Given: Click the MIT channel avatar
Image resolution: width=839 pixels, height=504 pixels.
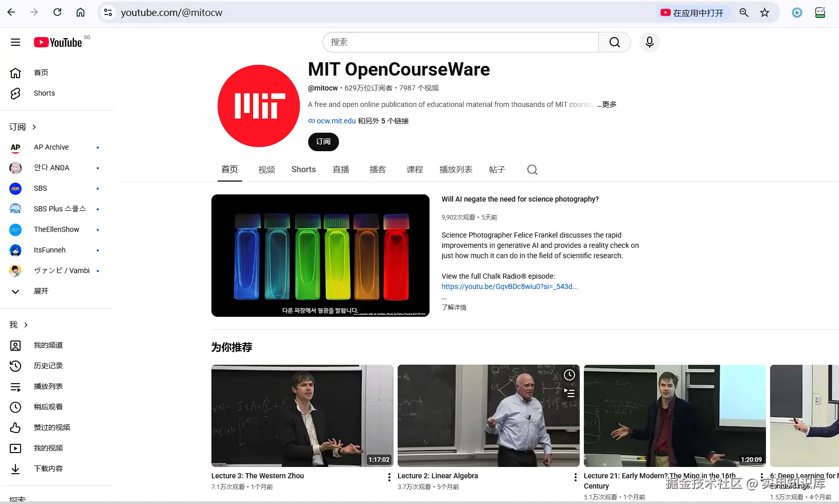Looking at the screenshot, I should (259, 106).
